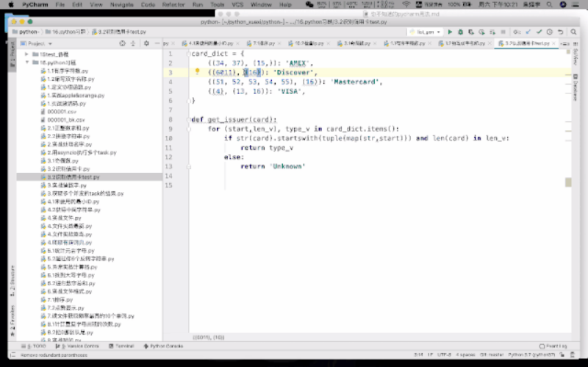Click the grey stop icon in the toolbar
588x367 pixels.
[x=503, y=32]
